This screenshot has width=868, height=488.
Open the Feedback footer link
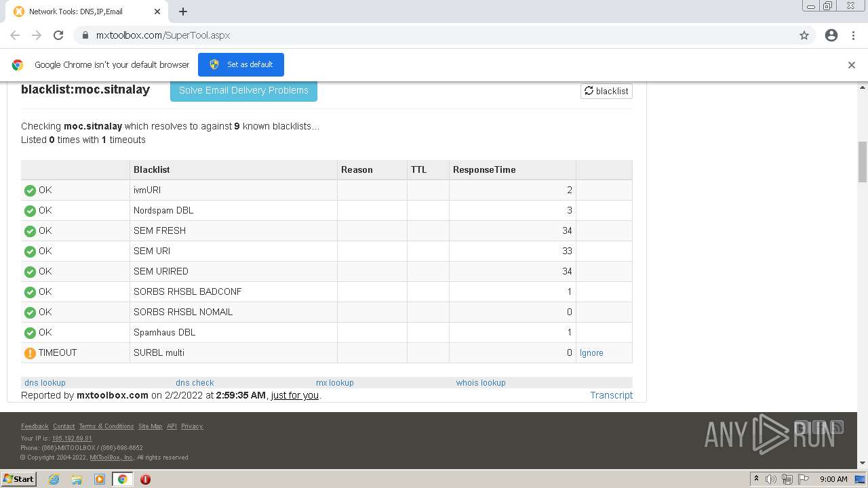pos(35,426)
